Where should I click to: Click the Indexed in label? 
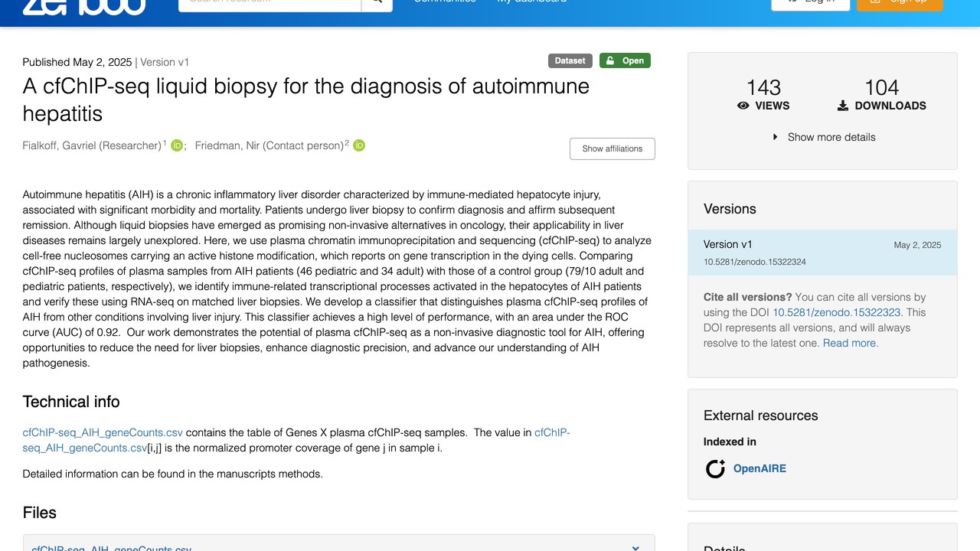point(730,442)
